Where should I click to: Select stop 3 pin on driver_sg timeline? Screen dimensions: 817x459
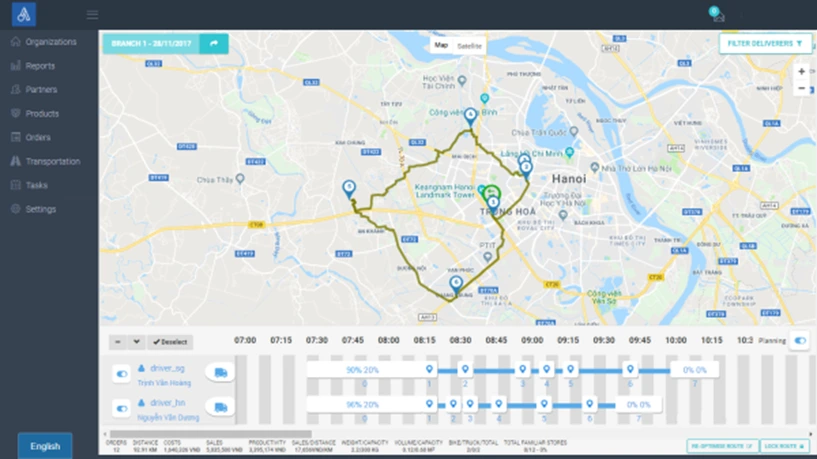523,369
